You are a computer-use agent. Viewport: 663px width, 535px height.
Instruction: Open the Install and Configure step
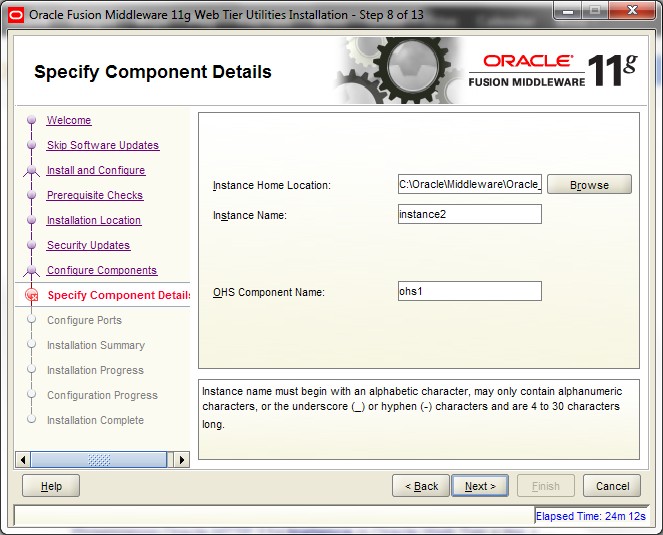coord(96,170)
